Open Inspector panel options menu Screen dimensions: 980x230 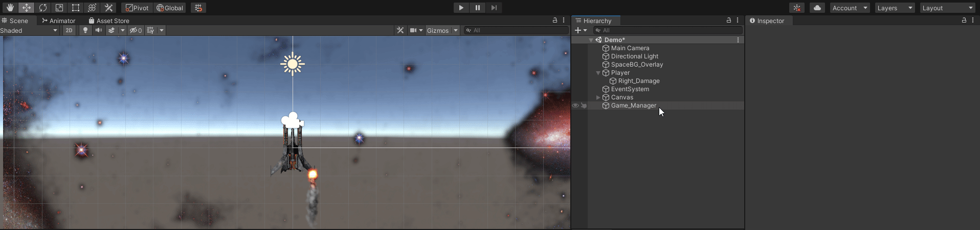pyautogui.click(x=973, y=20)
